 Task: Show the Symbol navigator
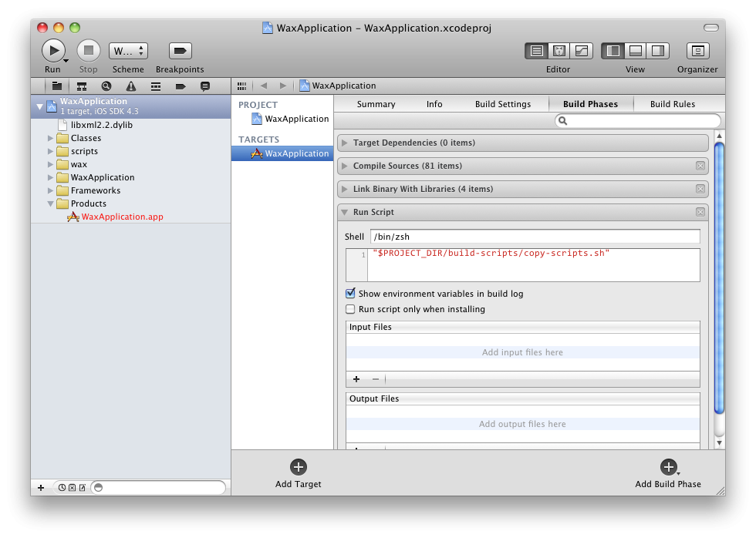[82, 86]
